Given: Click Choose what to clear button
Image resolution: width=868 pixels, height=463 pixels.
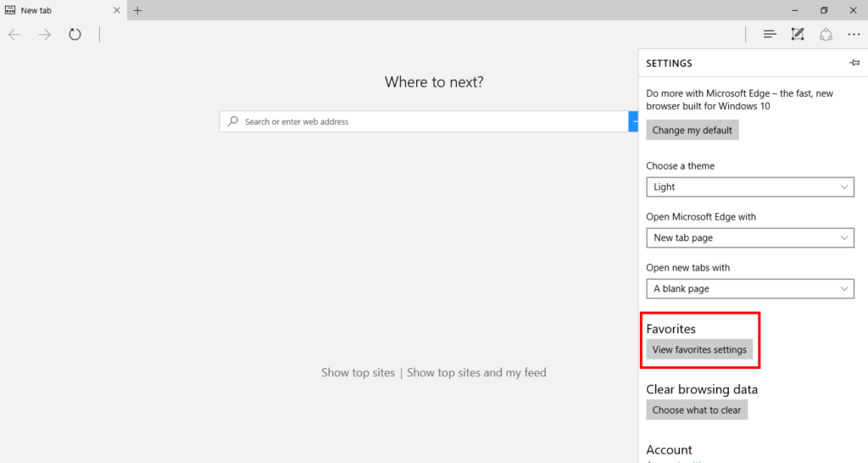Looking at the screenshot, I should click(x=696, y=410).
